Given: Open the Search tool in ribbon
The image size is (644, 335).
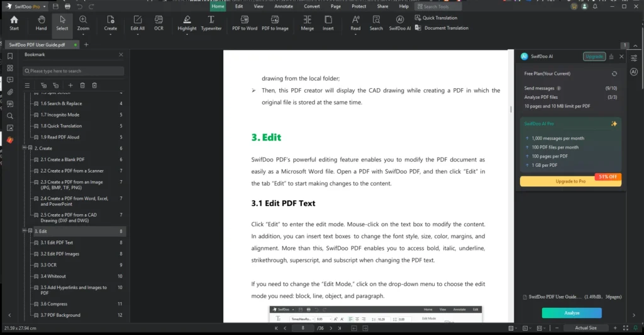Looking at the screenshot, I should tap(376, 23).
